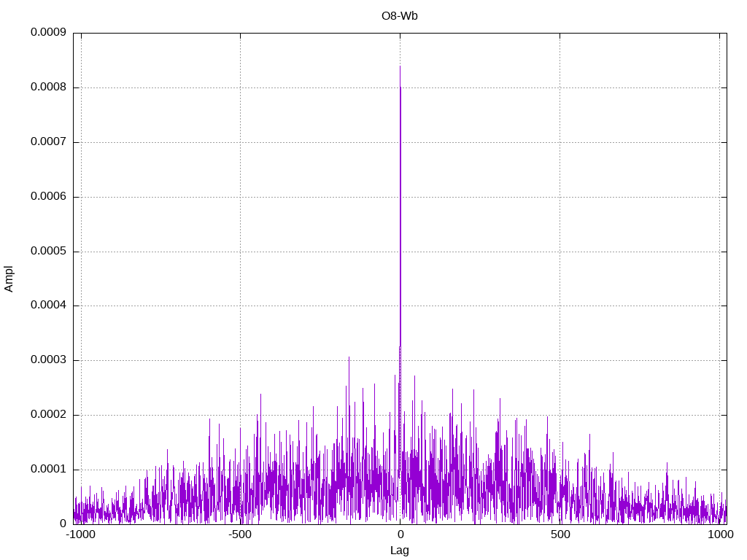Viewport: 747px width, 560px height.
Task: Click the Lag x-axis label
Action: (x=399, y=551)
